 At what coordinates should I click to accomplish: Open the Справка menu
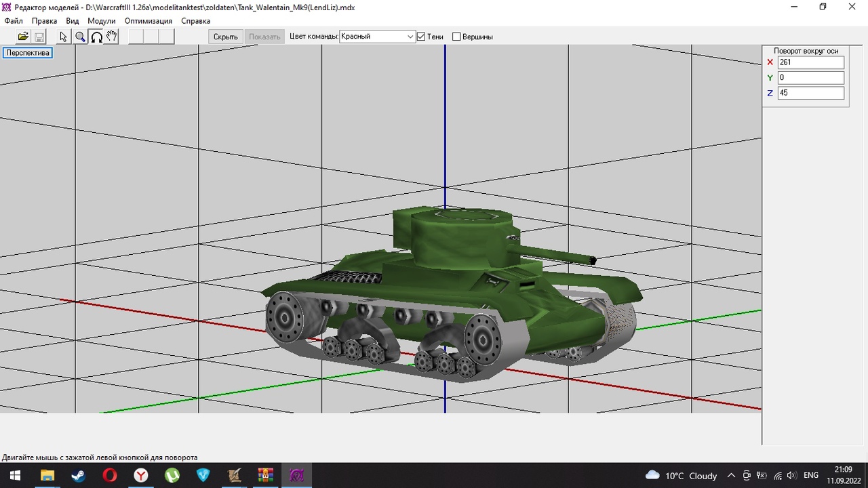pyautogui.click(x=196, y=21)
